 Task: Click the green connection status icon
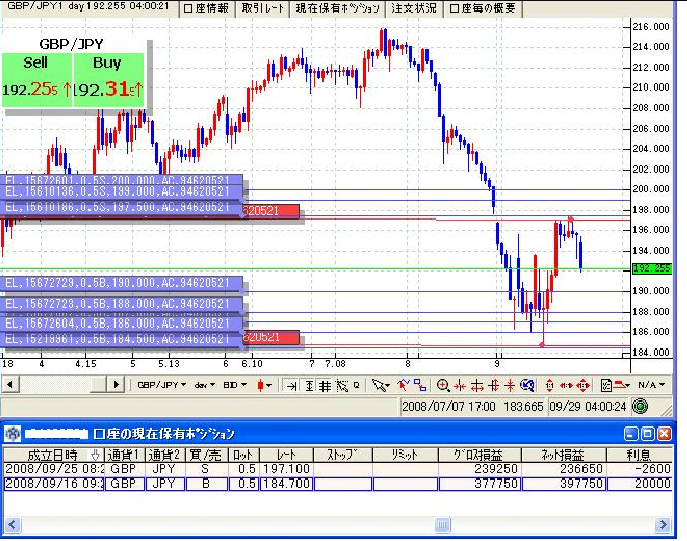(640, 406)
